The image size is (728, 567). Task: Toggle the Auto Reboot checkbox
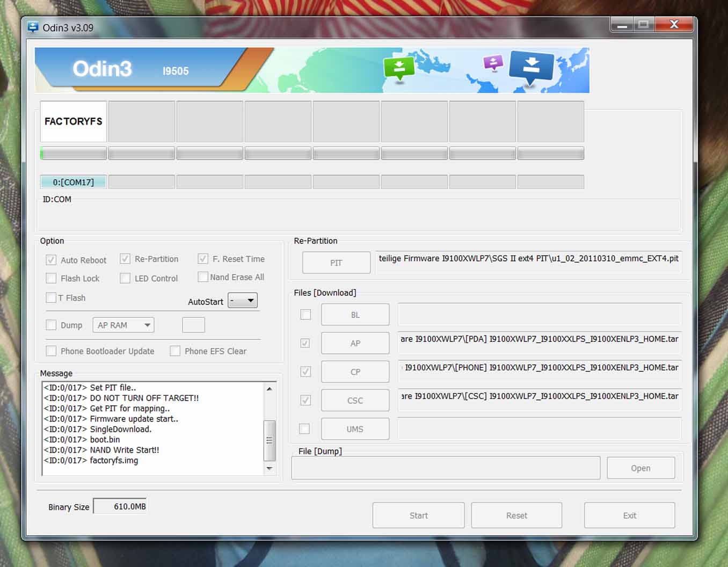[x=51, y=260]
